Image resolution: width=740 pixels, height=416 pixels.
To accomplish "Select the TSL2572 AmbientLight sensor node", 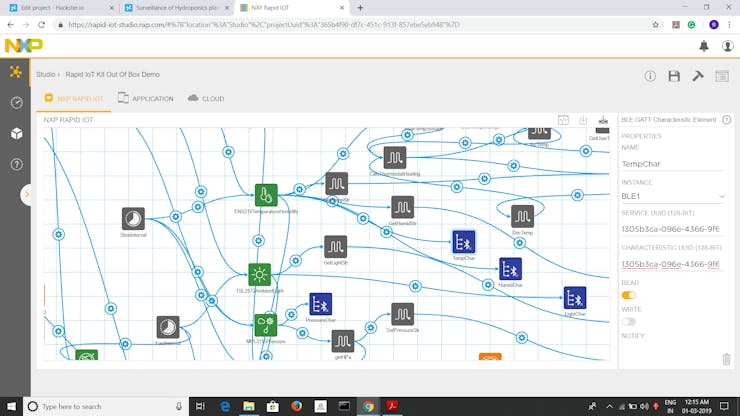I will 260,274.
